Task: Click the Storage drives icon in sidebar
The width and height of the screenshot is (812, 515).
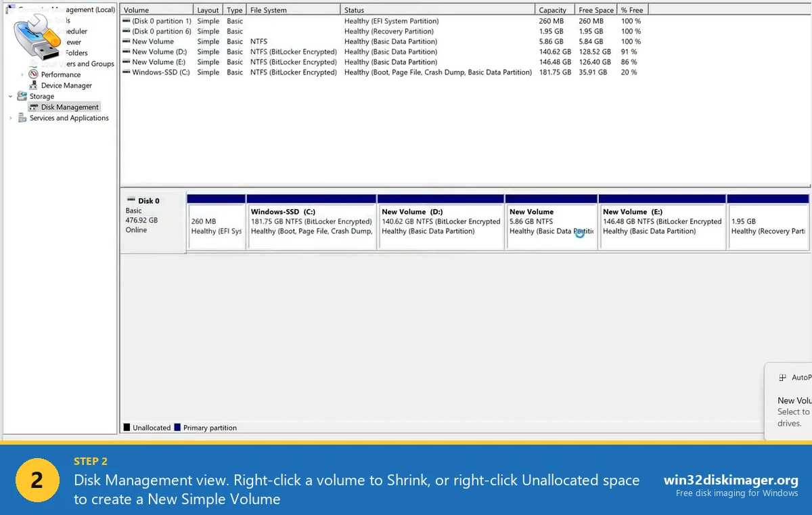Action: (22, 96)
